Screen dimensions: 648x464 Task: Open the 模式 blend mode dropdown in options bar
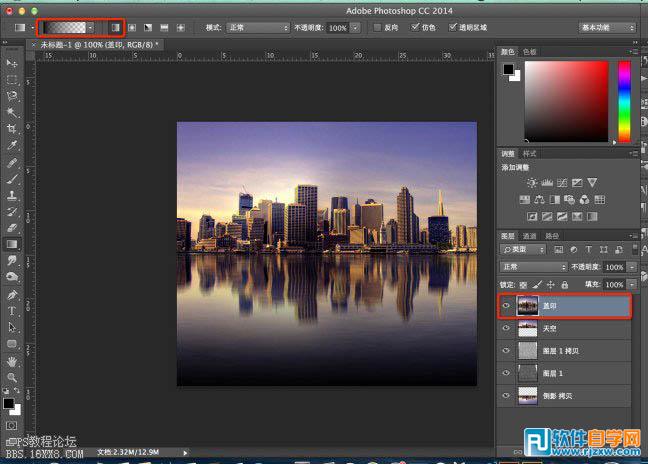257,27
